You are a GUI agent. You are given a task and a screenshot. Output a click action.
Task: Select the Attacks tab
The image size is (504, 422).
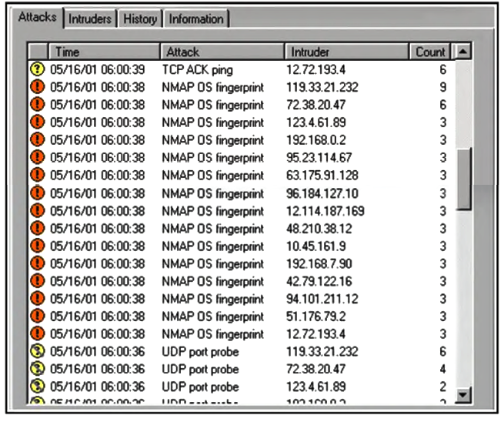pos(38,17)
